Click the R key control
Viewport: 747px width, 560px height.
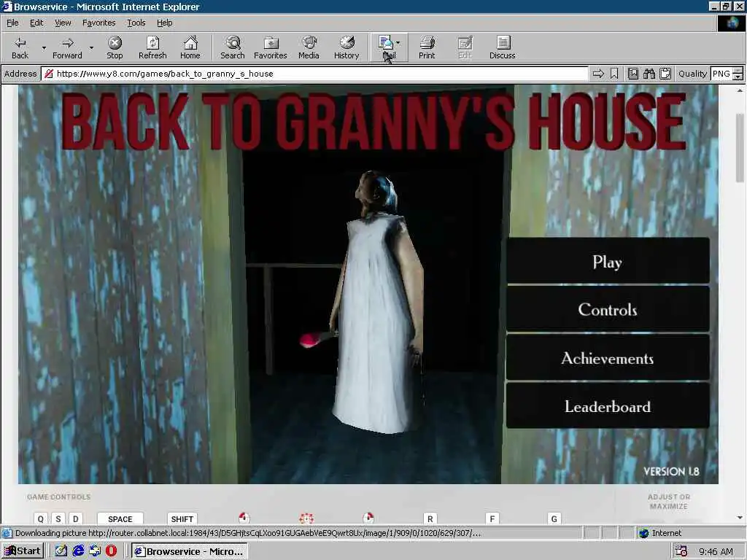(x=430, y=518)
